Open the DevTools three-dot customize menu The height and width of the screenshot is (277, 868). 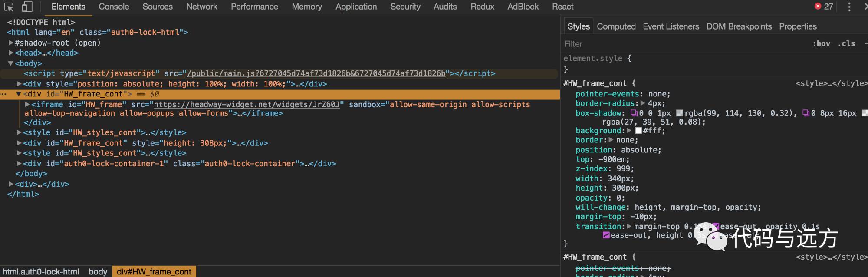[x=849, y=7]
